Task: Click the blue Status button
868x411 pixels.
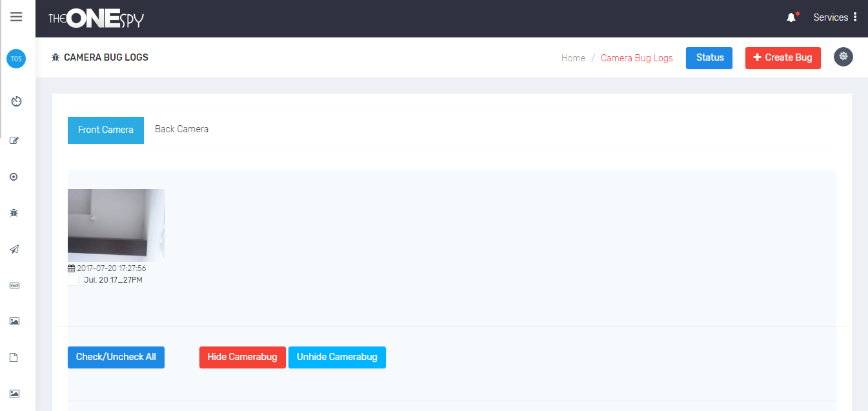Action: (709, 57)
